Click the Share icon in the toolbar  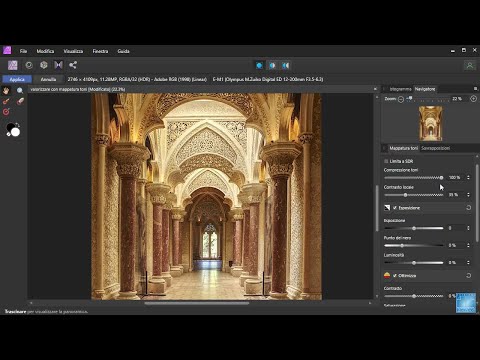pyautogui.click(x=73, y=65)
